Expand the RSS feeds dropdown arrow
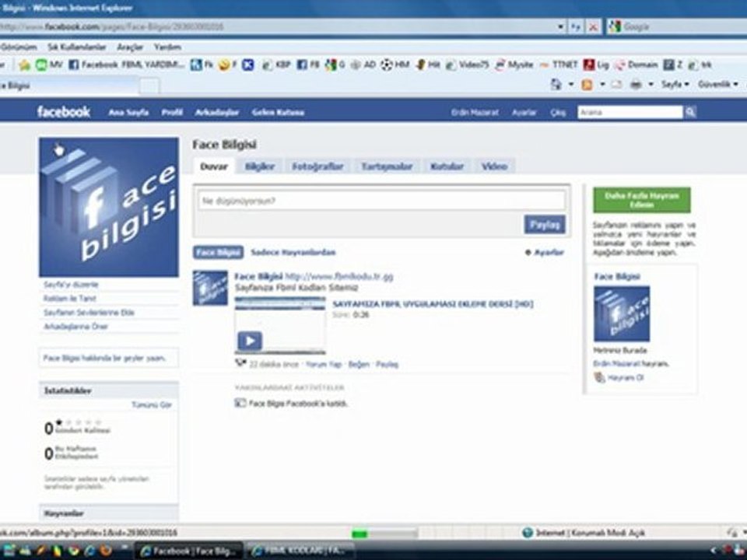 [601, 85]
